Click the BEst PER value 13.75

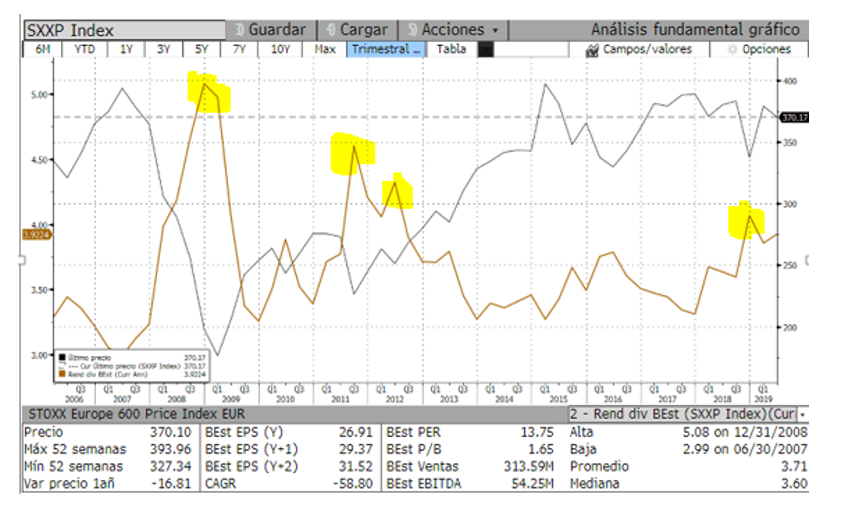537,432
